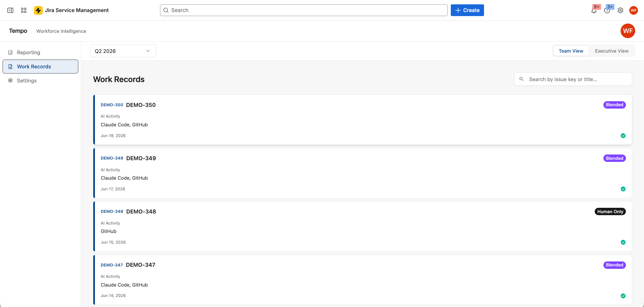Click Claude Code, GitHub on DEMO-350
The image size is (644, 307).
[x=124, y=125]
